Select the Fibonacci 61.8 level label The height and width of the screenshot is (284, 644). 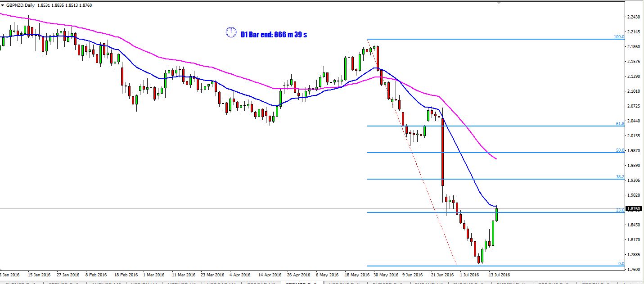[x=620, y=123]
